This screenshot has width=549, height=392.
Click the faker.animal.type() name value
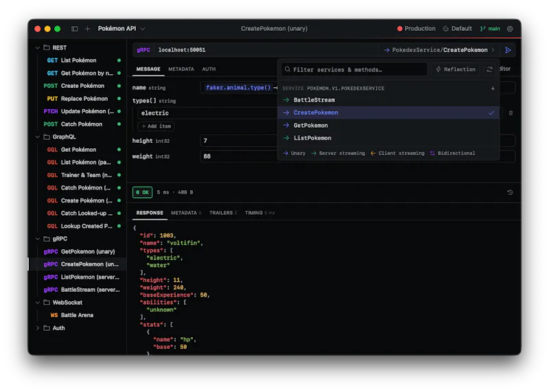click(x=238, y=88)
